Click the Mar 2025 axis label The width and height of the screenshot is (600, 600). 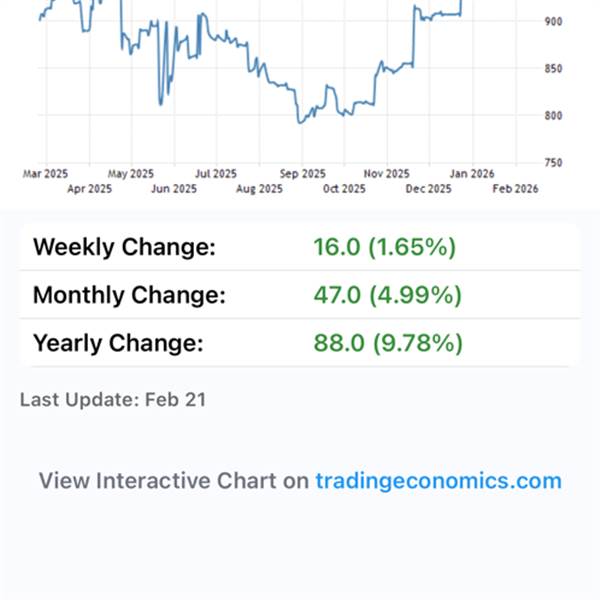(47, 173)
